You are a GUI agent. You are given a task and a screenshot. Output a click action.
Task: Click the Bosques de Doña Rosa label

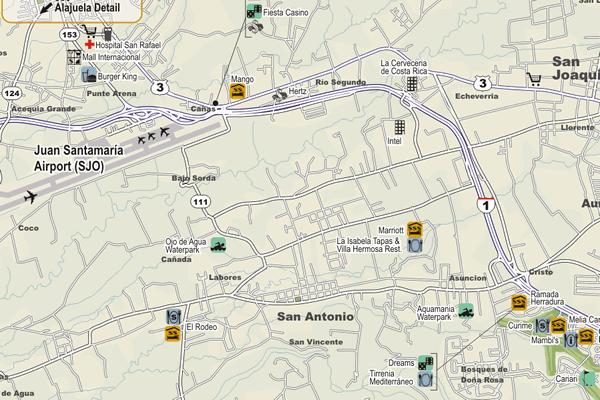click(x=484, y=375)
